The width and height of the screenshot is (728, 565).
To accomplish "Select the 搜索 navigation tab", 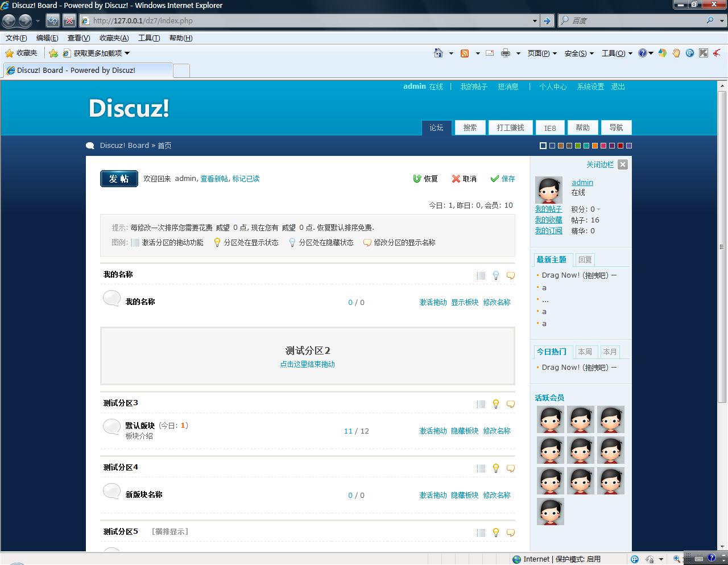I will click(x=470, y=127).
